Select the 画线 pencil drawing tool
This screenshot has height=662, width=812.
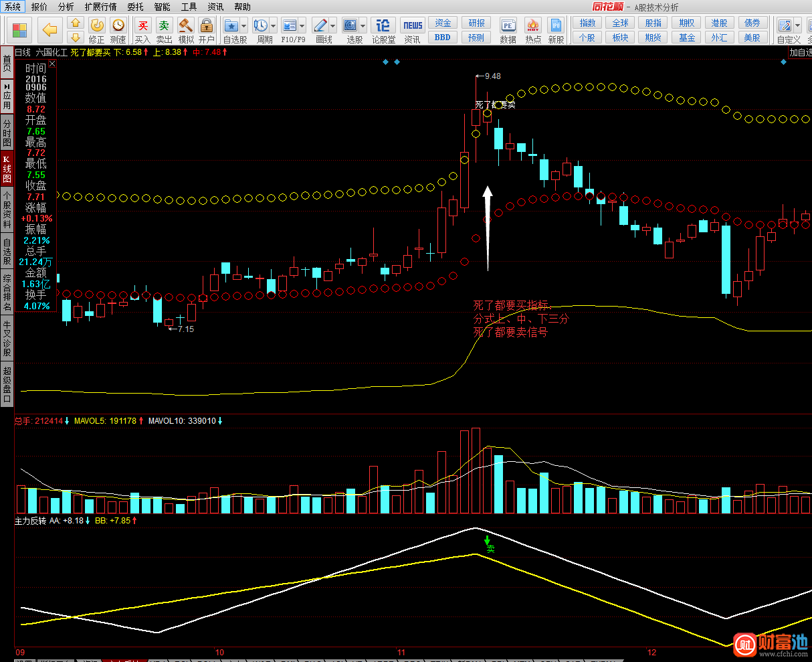coord(320,25)
